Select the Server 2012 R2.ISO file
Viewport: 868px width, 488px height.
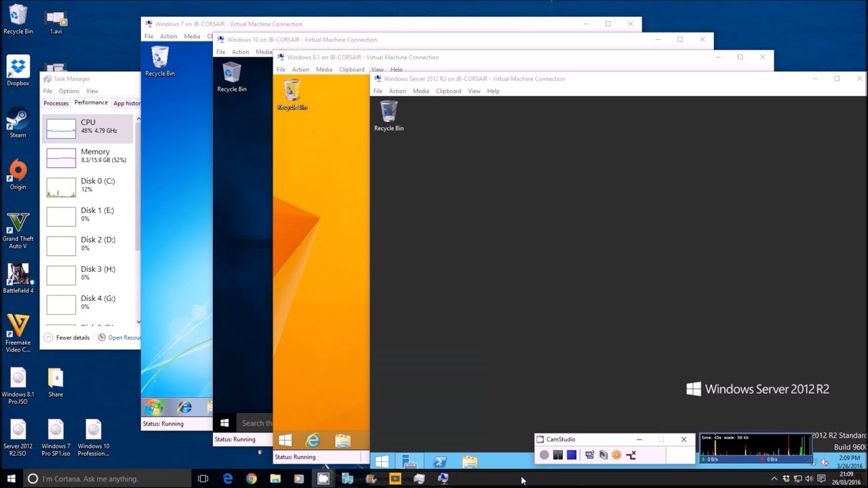click(x=18, y=439)
